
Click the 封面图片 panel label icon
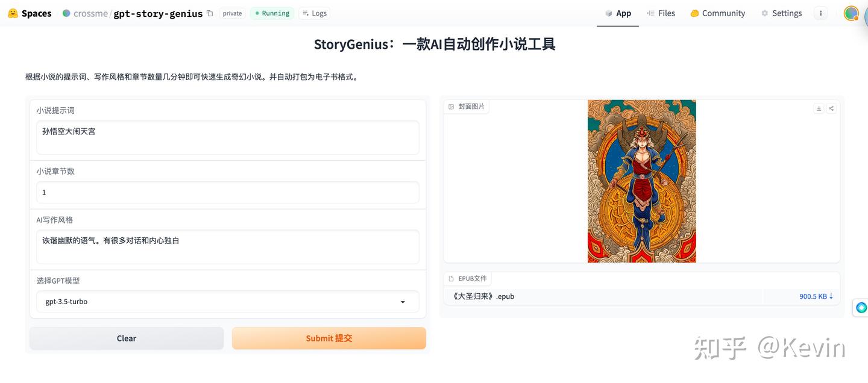(x=451, y=106)
